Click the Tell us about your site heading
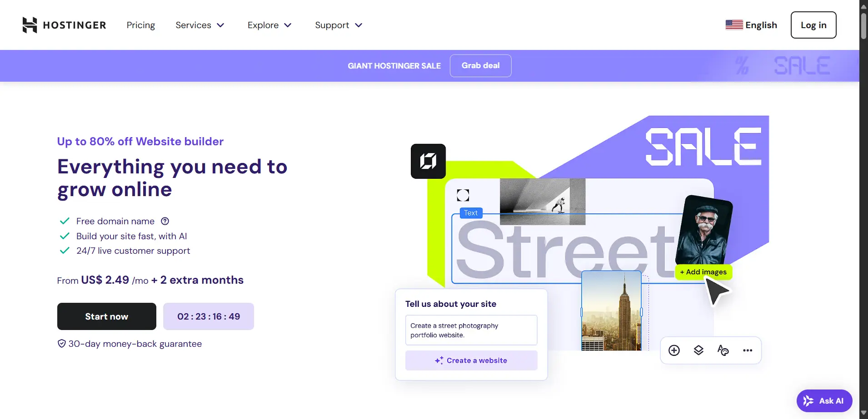Screen dimensions: 868x419 451,304
